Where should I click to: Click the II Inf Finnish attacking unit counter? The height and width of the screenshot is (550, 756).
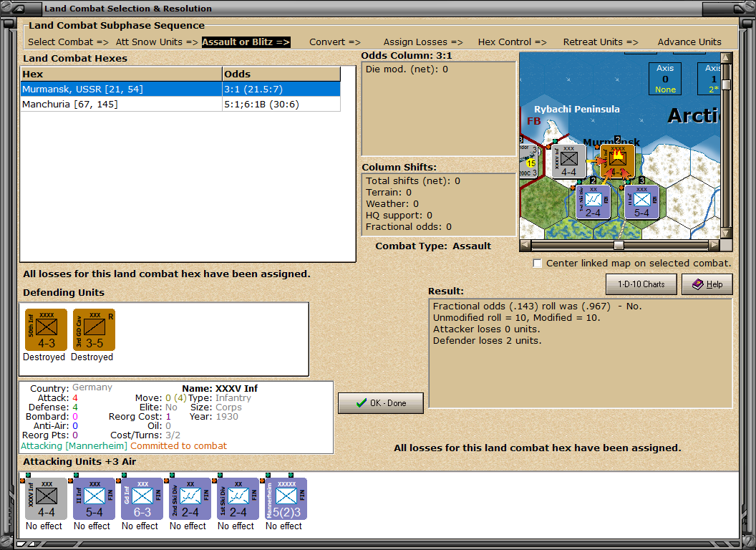point(94,499)
